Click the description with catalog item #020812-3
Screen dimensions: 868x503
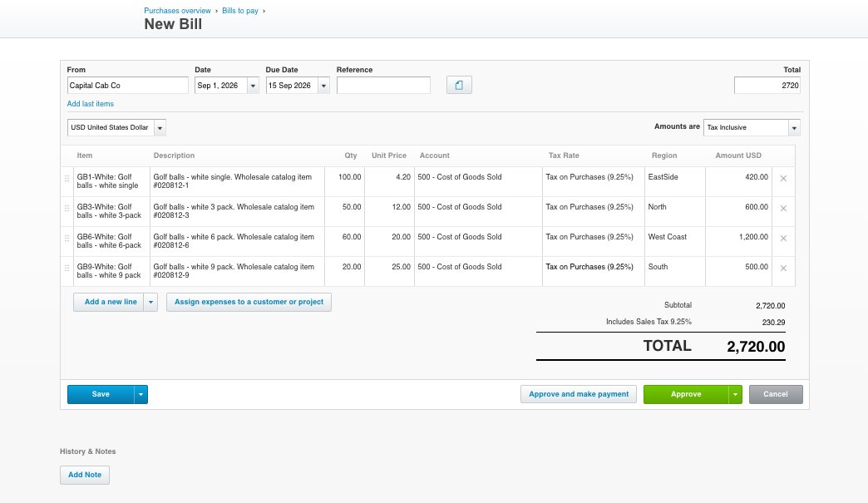[x=238, y=211]
